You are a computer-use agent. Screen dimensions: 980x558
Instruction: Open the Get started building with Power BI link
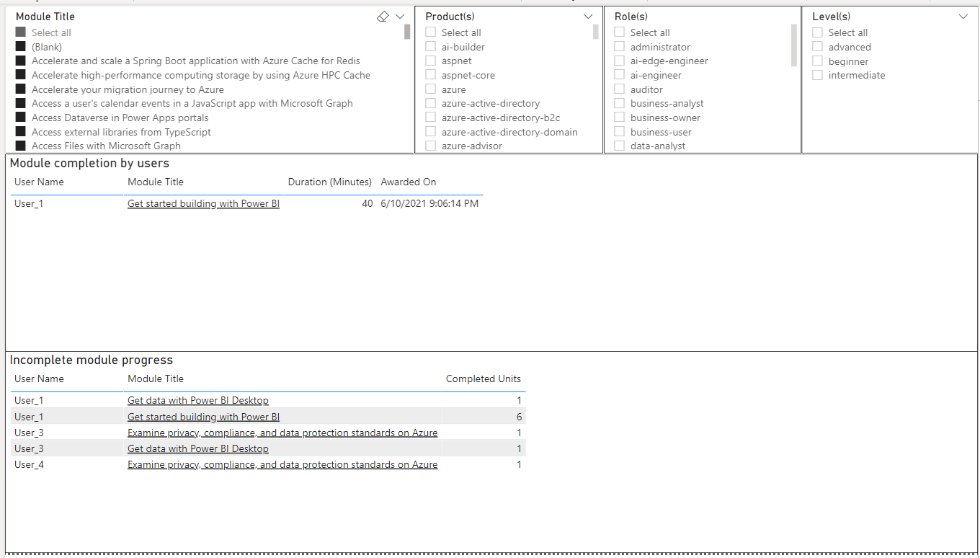pyautogui.click(x=202, y=203)
